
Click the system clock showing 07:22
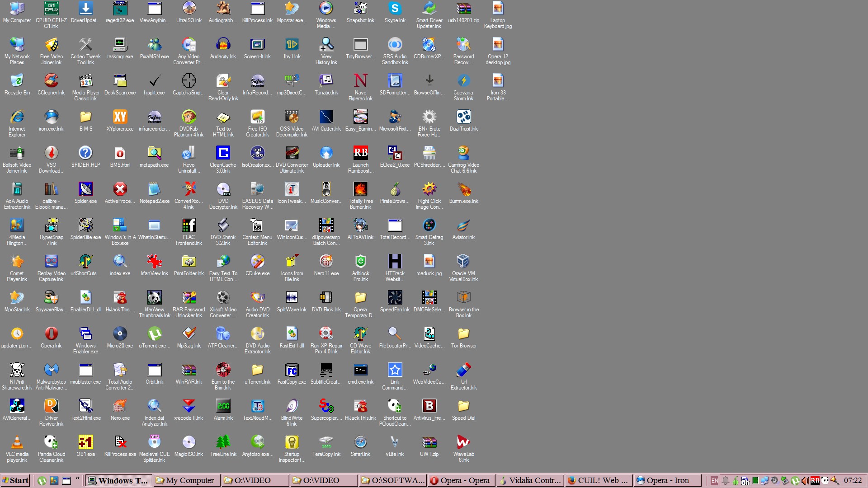click(x=853, y=480)
